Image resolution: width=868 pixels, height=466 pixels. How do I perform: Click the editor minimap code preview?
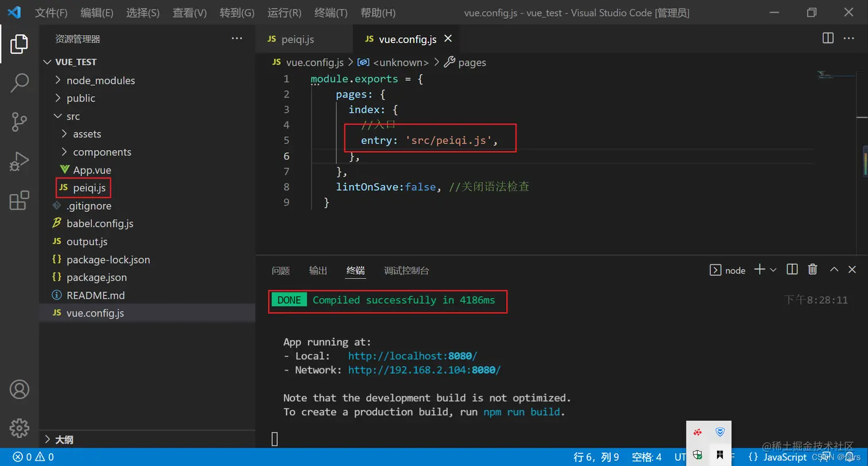click(836, 75)
